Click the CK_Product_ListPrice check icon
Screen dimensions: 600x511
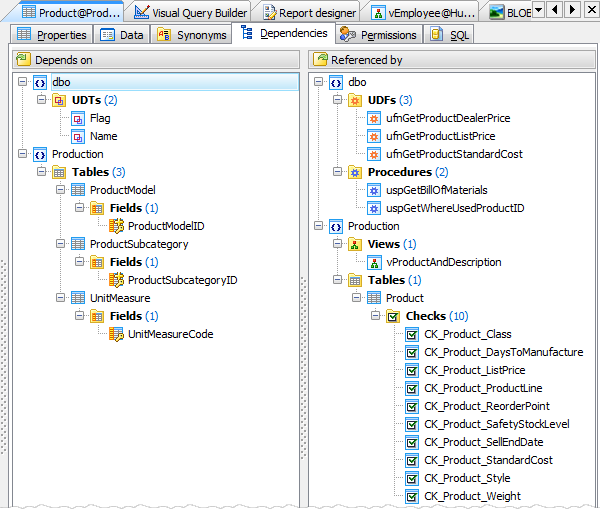click(x=412, y=370)
